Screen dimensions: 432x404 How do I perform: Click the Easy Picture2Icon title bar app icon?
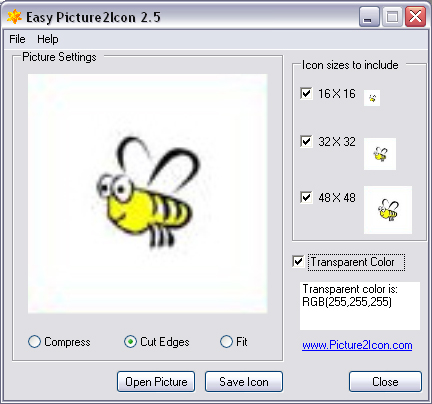[14, 17]
